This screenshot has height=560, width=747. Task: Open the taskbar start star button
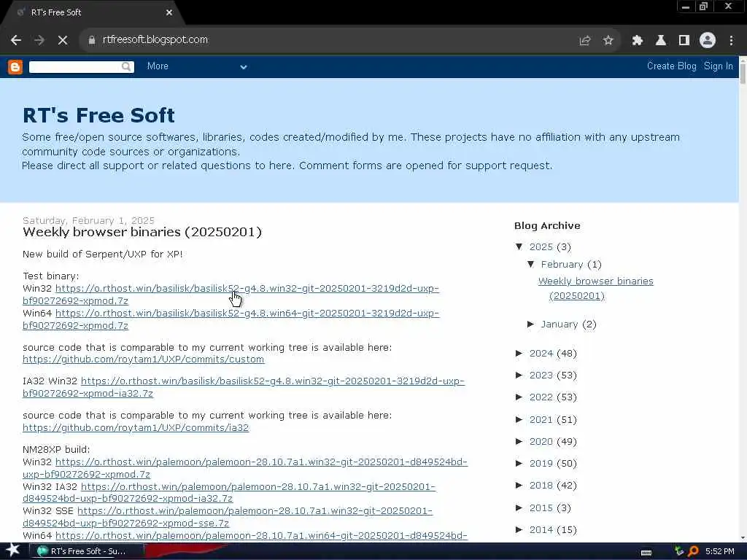pyautogui.click(x=12, y=551)
